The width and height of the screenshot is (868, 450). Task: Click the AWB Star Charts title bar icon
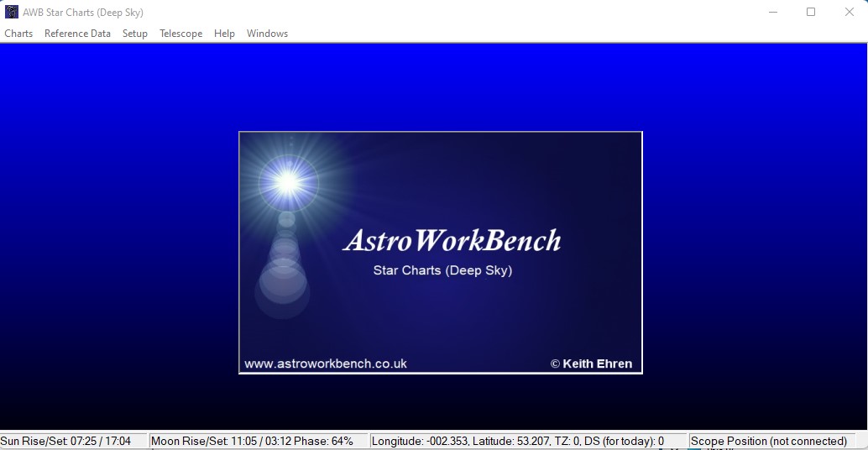coord(12,12)
